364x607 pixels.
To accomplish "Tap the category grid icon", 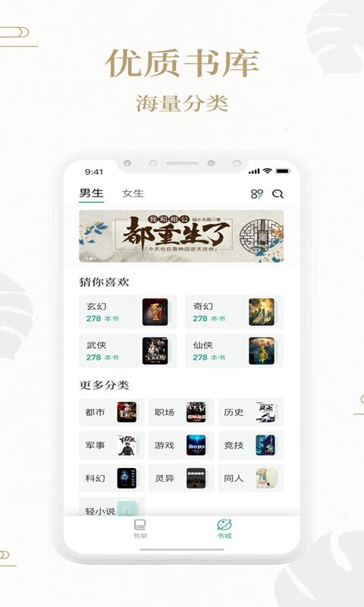I will click(x=257, y=194).
